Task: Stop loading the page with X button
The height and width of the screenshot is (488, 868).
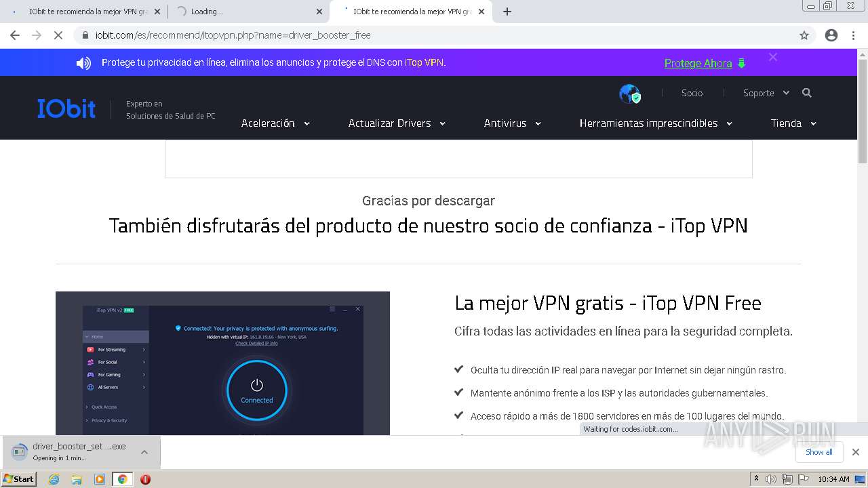Action: pyautogui.click(x=58, y=35)
